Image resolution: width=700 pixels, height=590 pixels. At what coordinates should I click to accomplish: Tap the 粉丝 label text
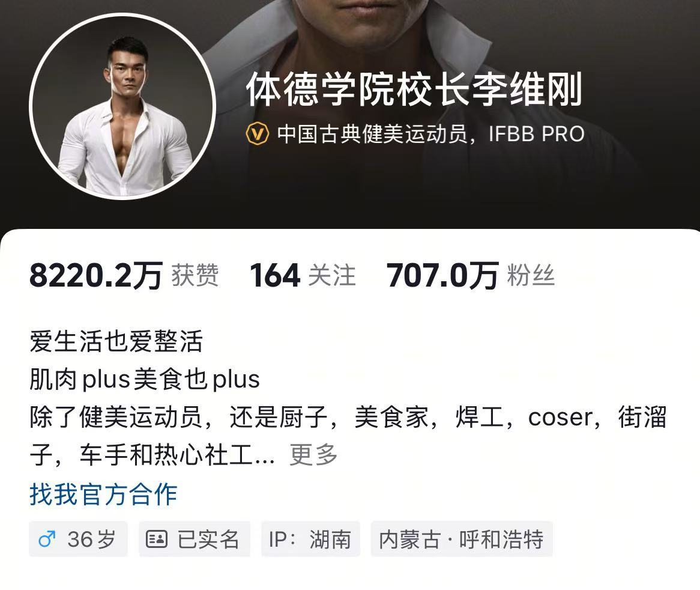[531, 275]
